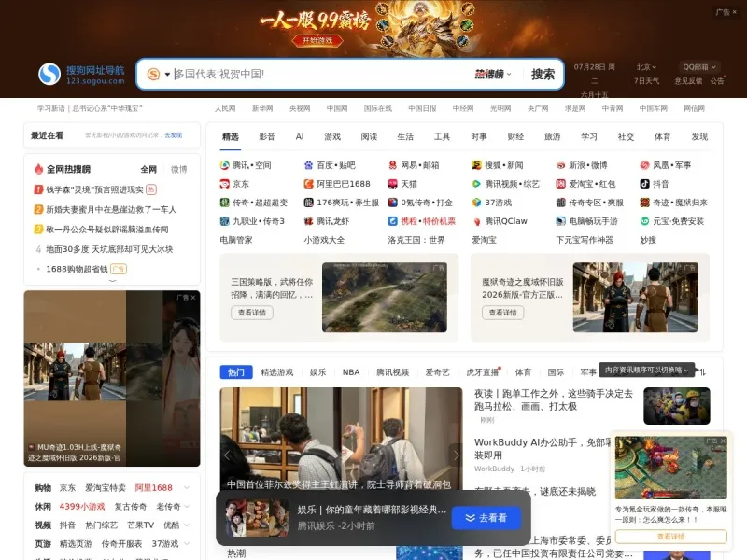Open 抖音 icon link in site grid
This screenshot has width=747, height=560.
coord(644,184)
